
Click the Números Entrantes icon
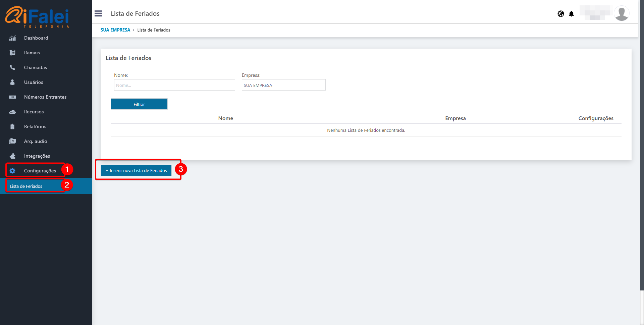pyautogui.click(x=12, y=97)
